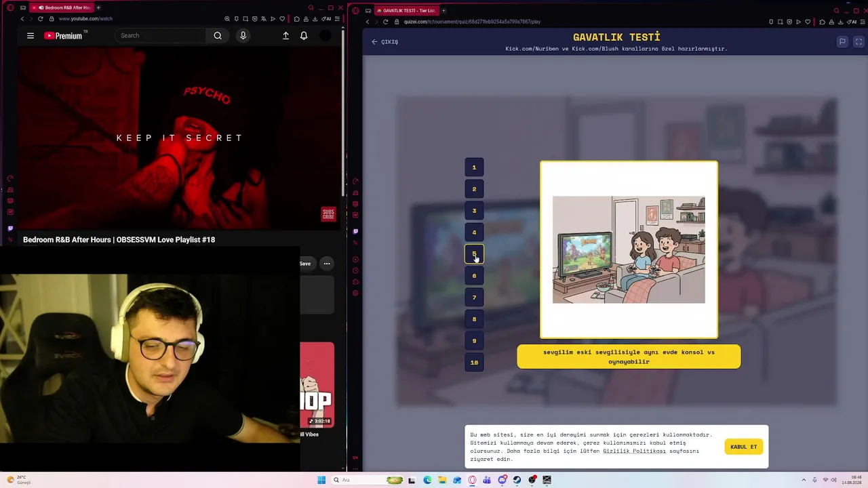Assign rank 6 to the card
Screen dimensions: 868x488
tap(474, 276)
